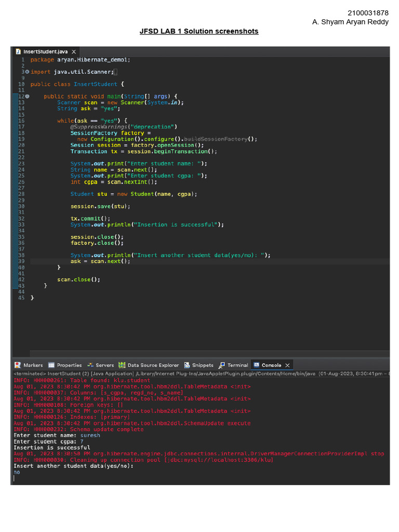The width and height of the screenshot is (399, 532).
Task: Collapse the main method at line 12
Action: click(x=27, y=96)
